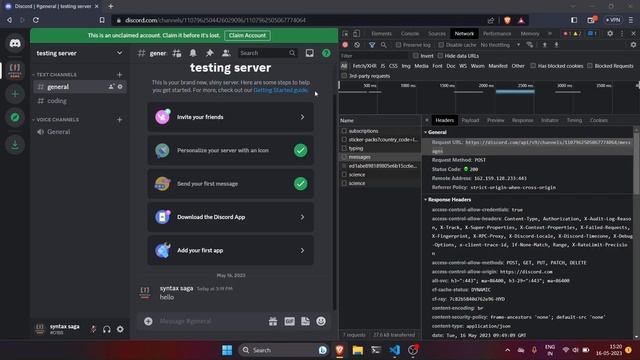640x360 pixels.
Task: Open Invite your friends card
Action: 231,117
